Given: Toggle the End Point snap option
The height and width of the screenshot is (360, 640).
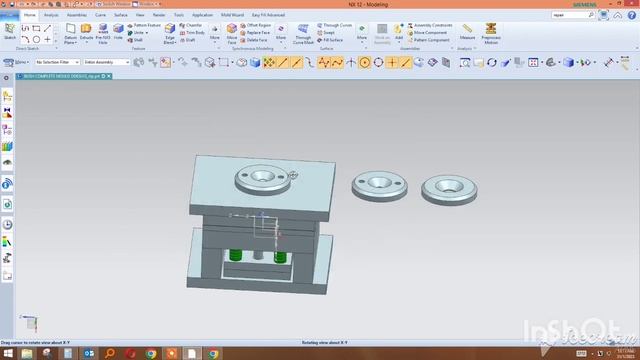Looking at the screenshot, I should tap(283, 62).
